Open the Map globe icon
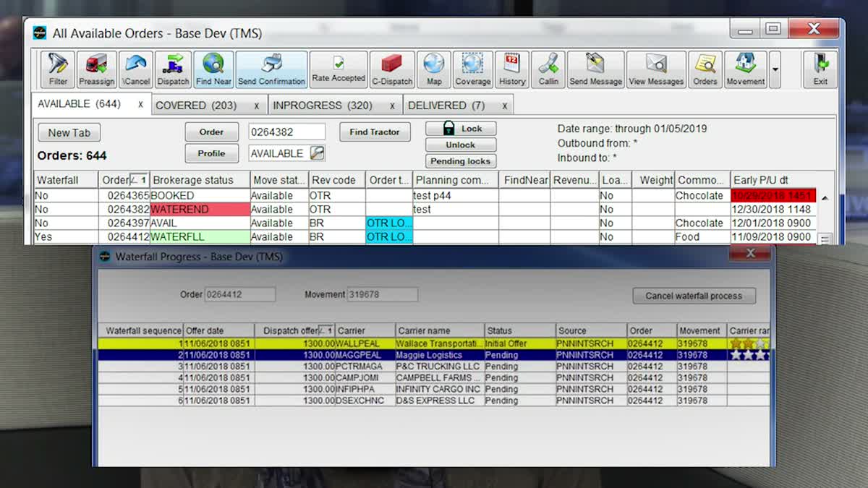Screen dimensions: 868x488 coord(434,69)
